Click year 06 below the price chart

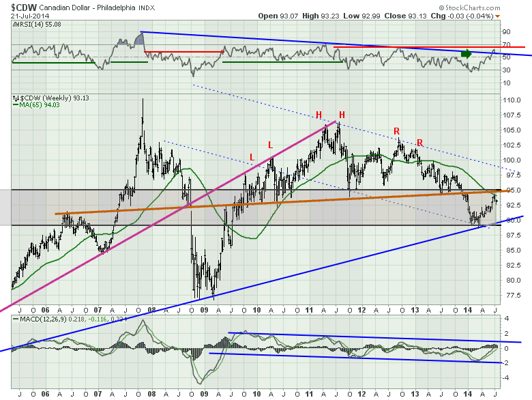[45, 310]
